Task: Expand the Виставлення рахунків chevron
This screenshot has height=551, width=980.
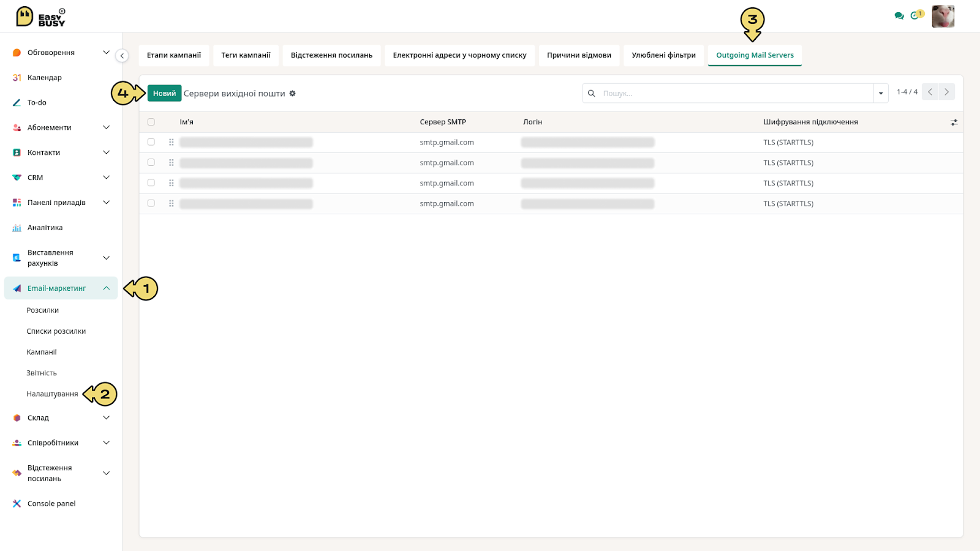Action: [x=107, y=258]
